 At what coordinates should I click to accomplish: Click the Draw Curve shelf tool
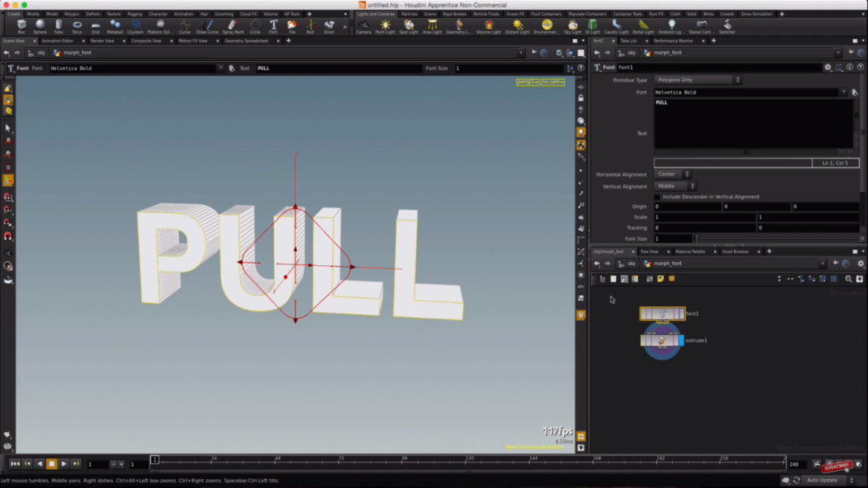click(207, 25)
